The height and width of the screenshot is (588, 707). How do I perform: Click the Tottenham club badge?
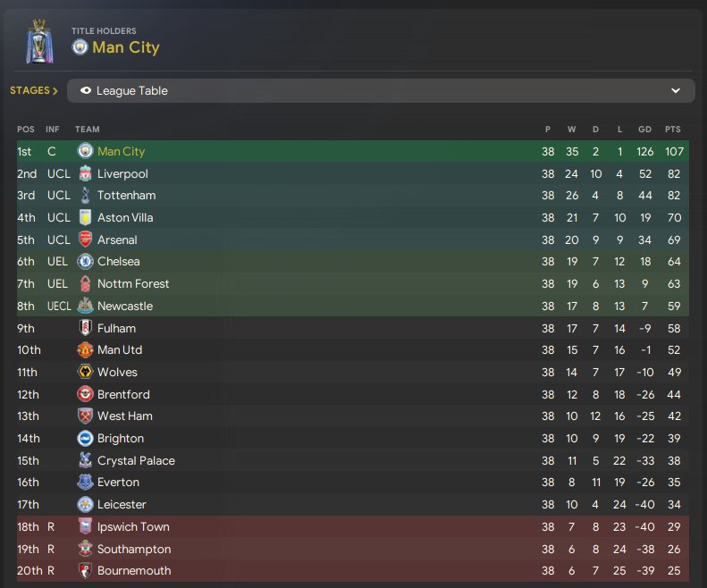tap(85, 196)
